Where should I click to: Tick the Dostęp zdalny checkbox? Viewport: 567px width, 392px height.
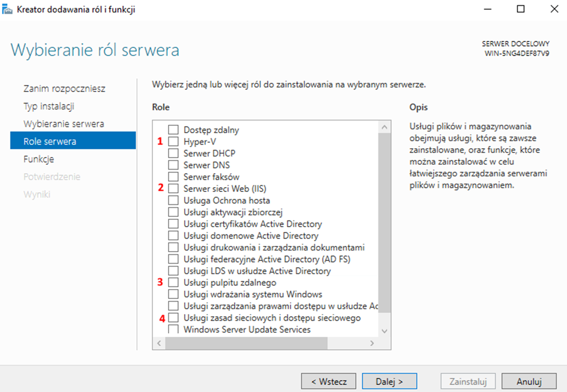coord(173,129)
